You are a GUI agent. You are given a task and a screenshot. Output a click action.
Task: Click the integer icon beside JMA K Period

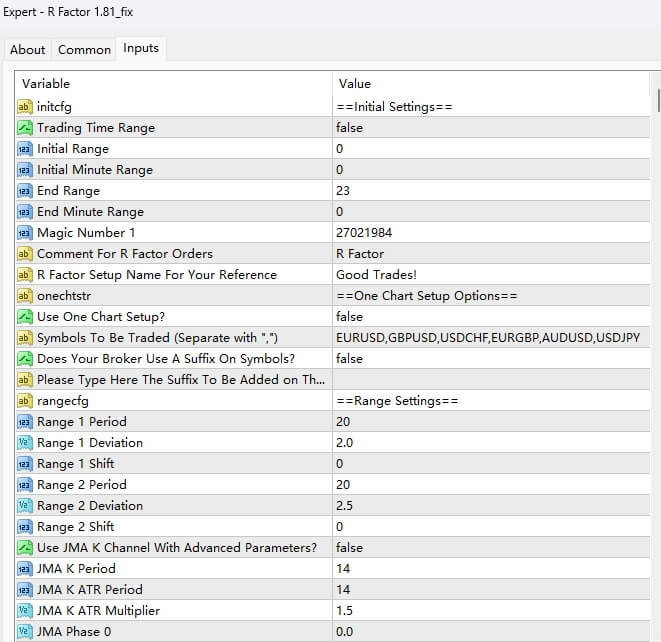click(x=24, y=569)
